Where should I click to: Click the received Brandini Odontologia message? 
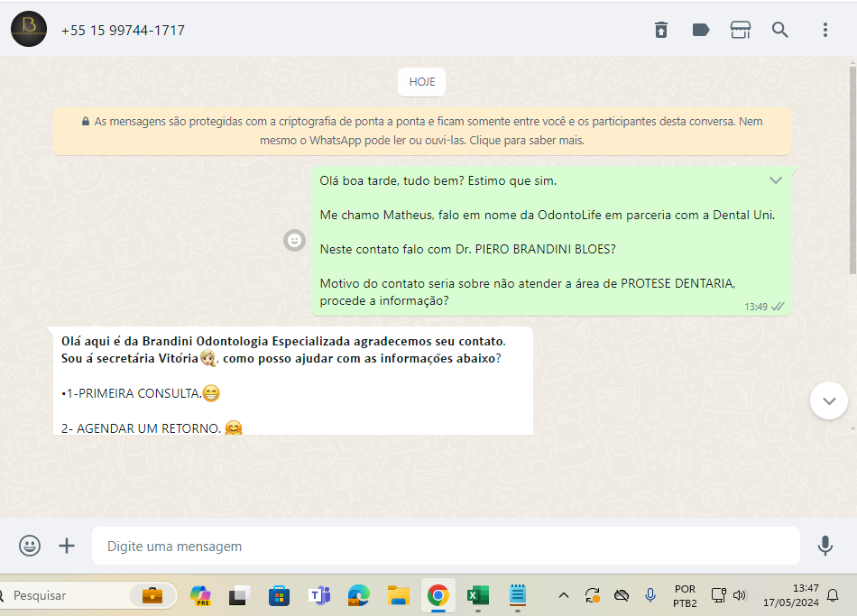pos(293,381)
